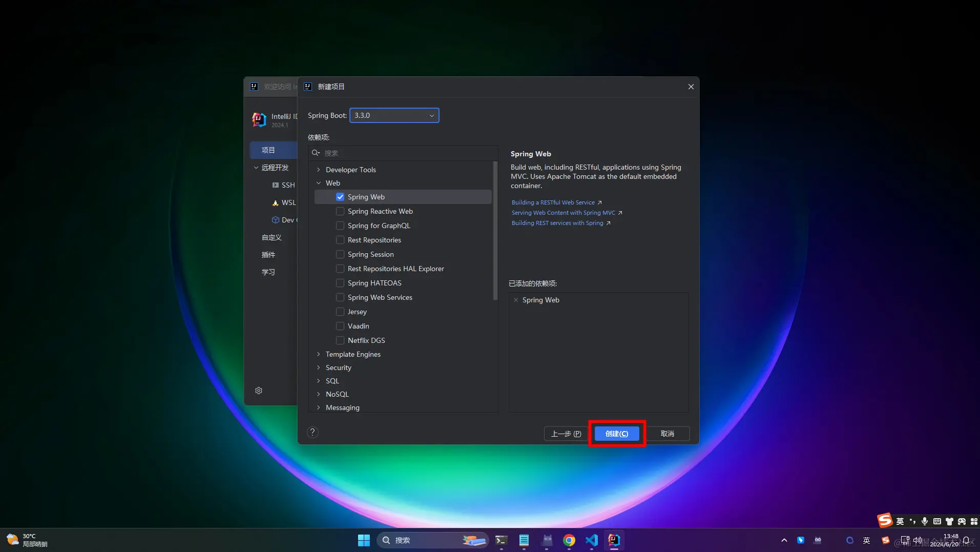Open the Notepad taskbar icon

(524, 540)
